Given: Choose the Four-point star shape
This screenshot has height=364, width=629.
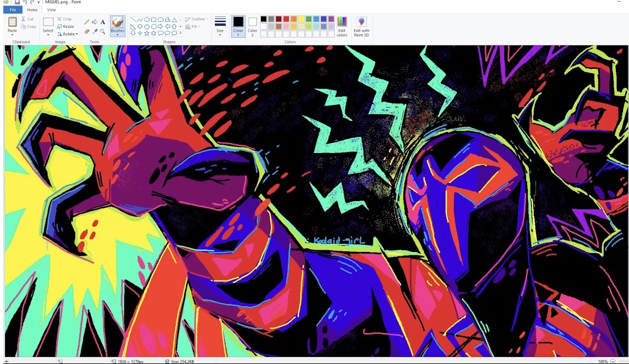Looking at the screenshot, I should click(140, 33).
